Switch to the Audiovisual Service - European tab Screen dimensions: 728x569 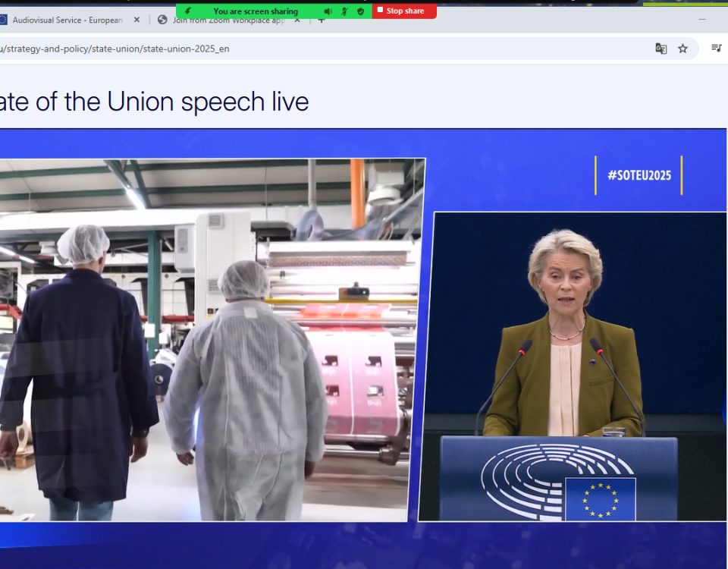67,20
